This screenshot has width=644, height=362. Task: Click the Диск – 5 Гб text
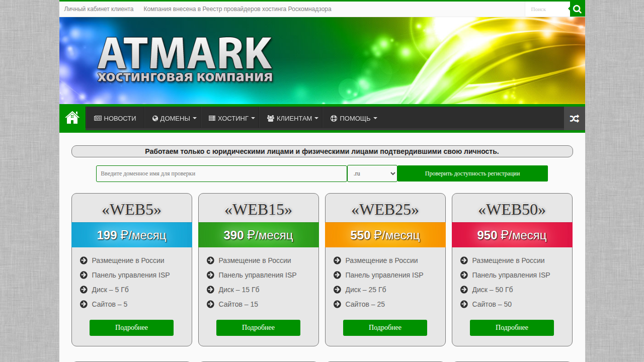110,290
